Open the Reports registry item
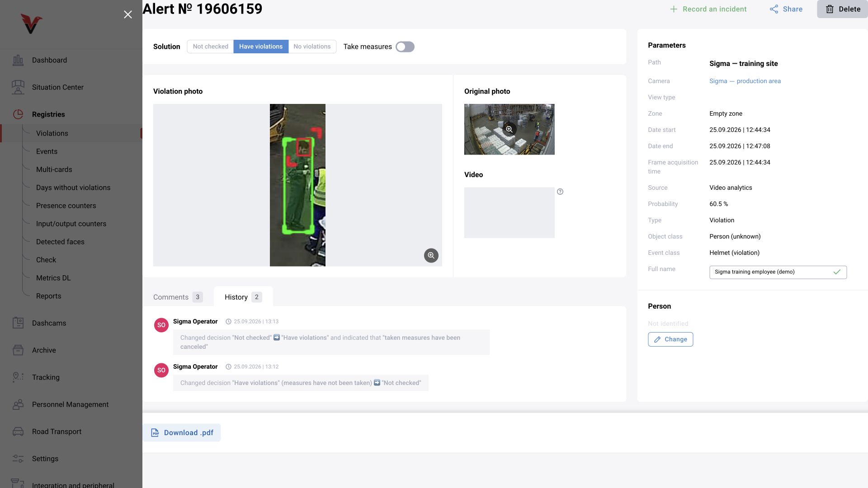Image resolution: width=868 pixels, height=488 pixels. (x=48, y=296)
